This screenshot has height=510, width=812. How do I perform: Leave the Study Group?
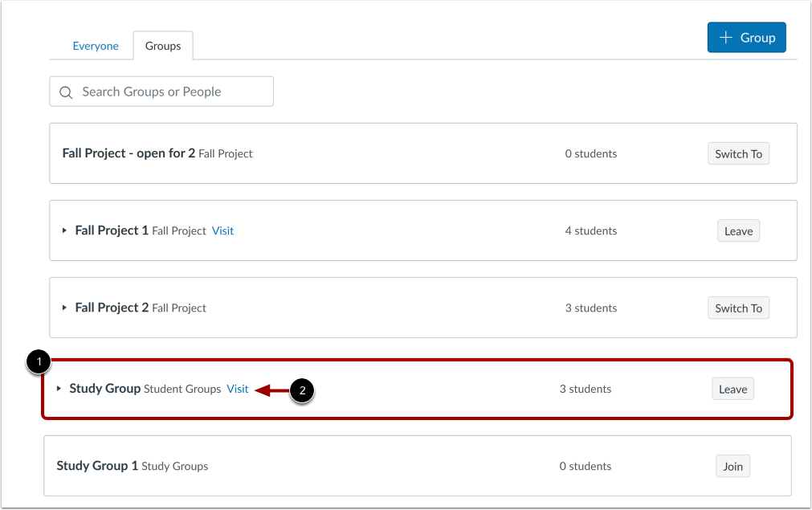point(732,389)
